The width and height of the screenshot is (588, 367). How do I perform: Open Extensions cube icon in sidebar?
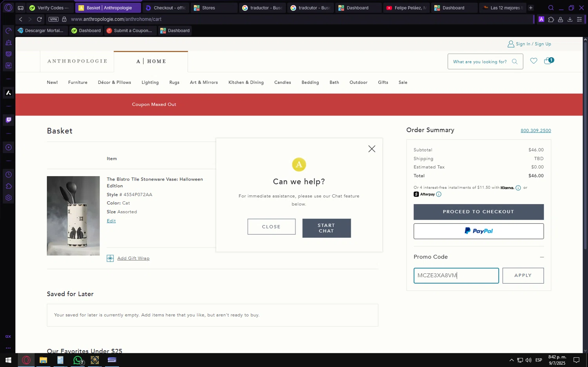tap(8, 186)
